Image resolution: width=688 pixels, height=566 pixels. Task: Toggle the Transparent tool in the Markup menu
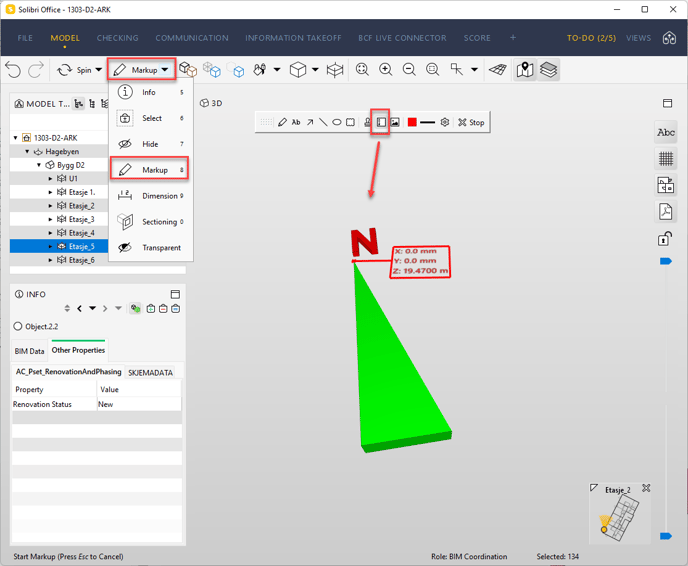pos(150,248)
